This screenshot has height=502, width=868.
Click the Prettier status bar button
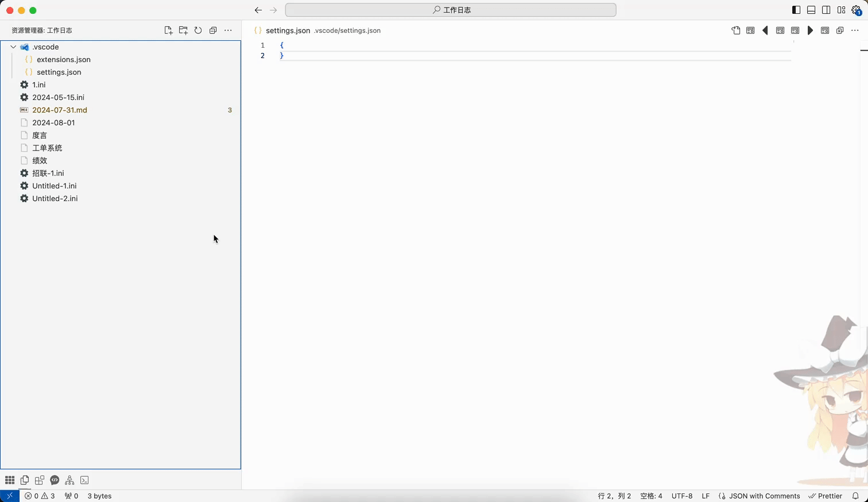pyautogui.click(x=826, y=496)
